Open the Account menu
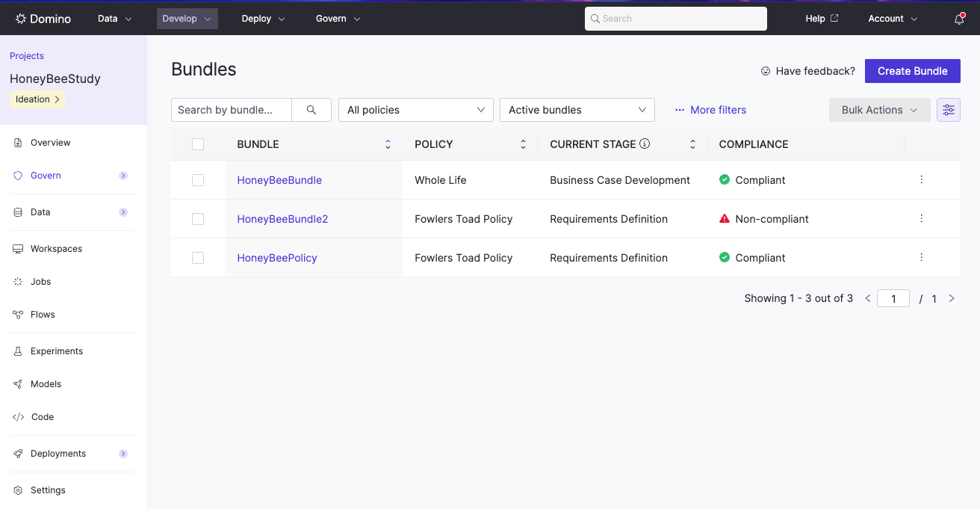Viewport: 980px width, 509px height. [x=892, y=19]
